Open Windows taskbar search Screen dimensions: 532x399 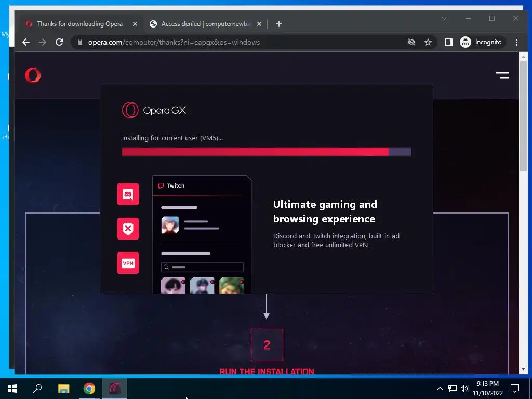[37, 389]
